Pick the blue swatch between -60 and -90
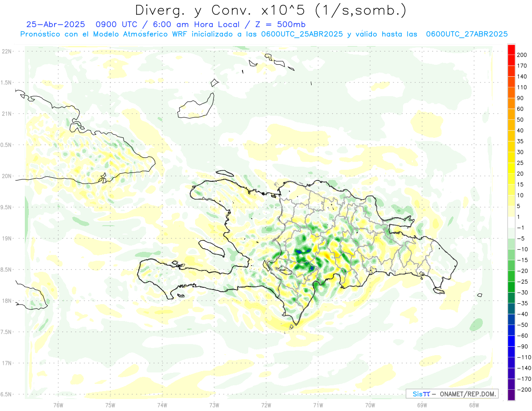The width and height of the screenshot is (532, 411). [x=511, y=341]
